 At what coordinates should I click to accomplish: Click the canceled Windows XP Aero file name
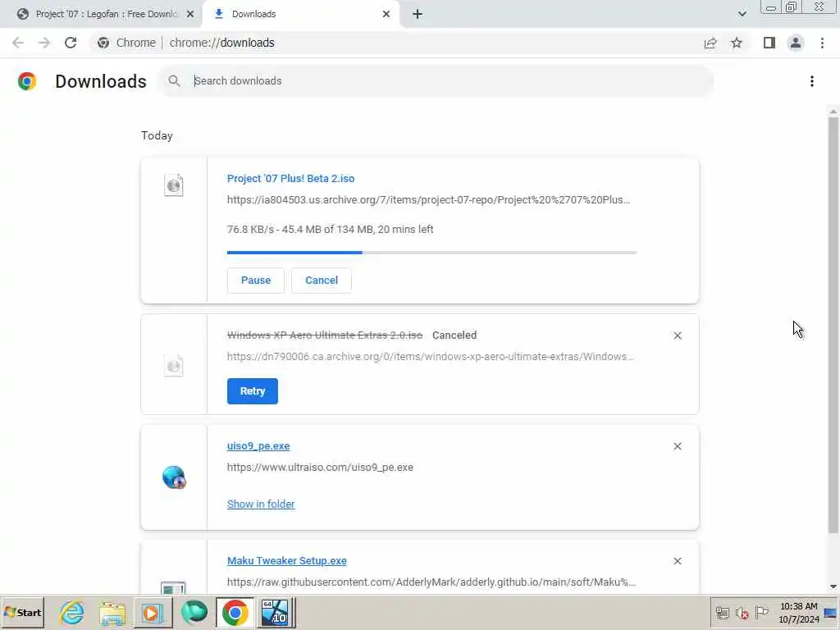coord(325,336)
